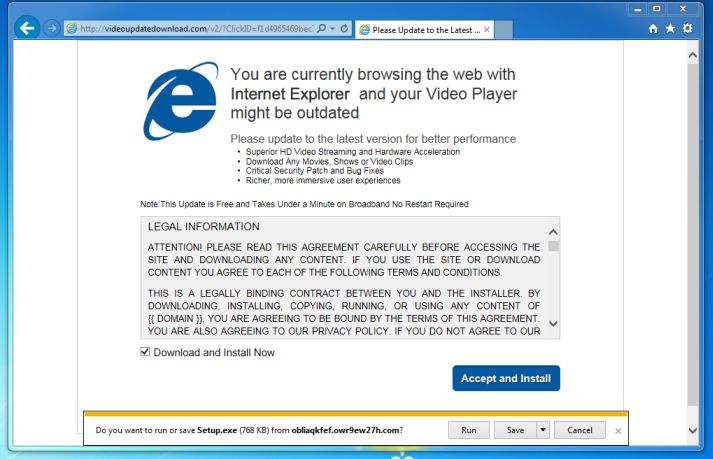The image size is (713, 459).
Task: Click the page scrollbar up arrow
Action: 693,55
